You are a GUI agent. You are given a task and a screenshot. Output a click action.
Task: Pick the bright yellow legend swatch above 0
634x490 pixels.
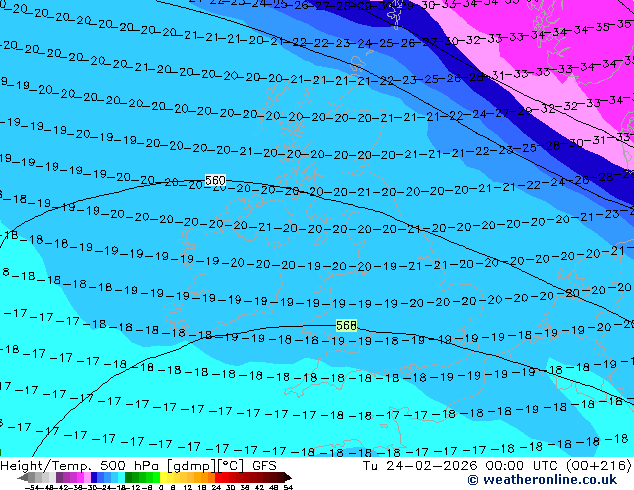[163, 477]
